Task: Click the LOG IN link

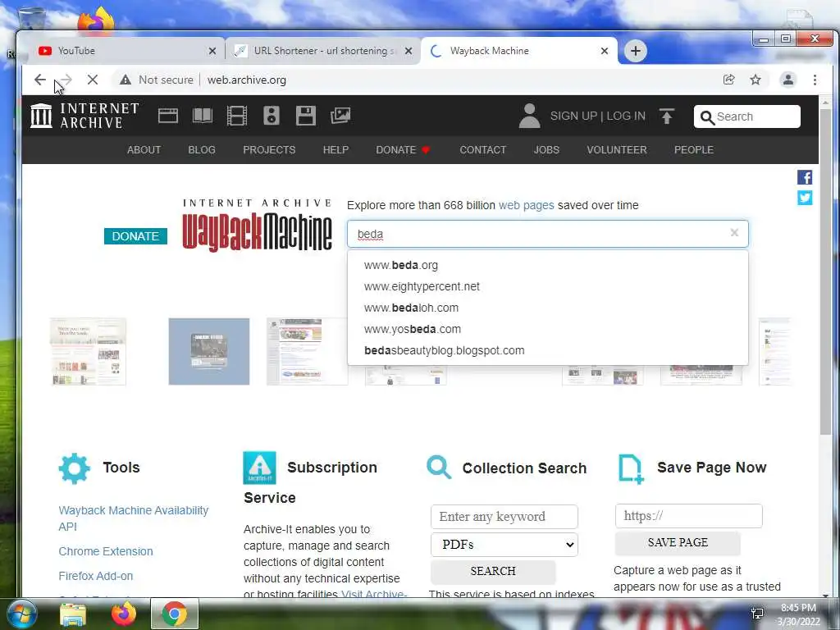Action: pyautogui.click(x=626, y=116)
